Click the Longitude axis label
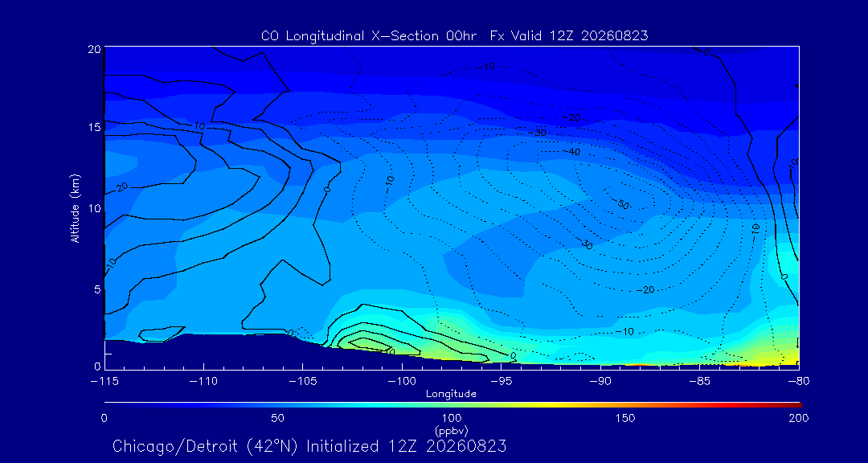The image size is (868, 463). (451, 395)
